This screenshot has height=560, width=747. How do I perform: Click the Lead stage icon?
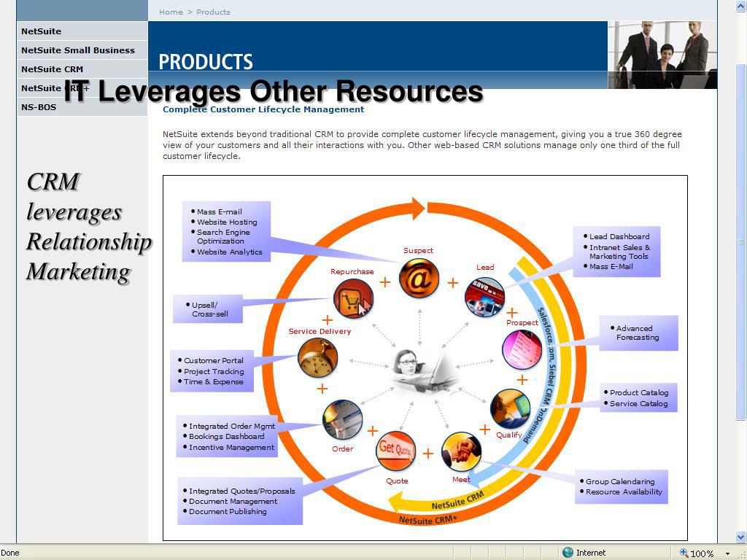pyautogui.click(x=484, y=297)
